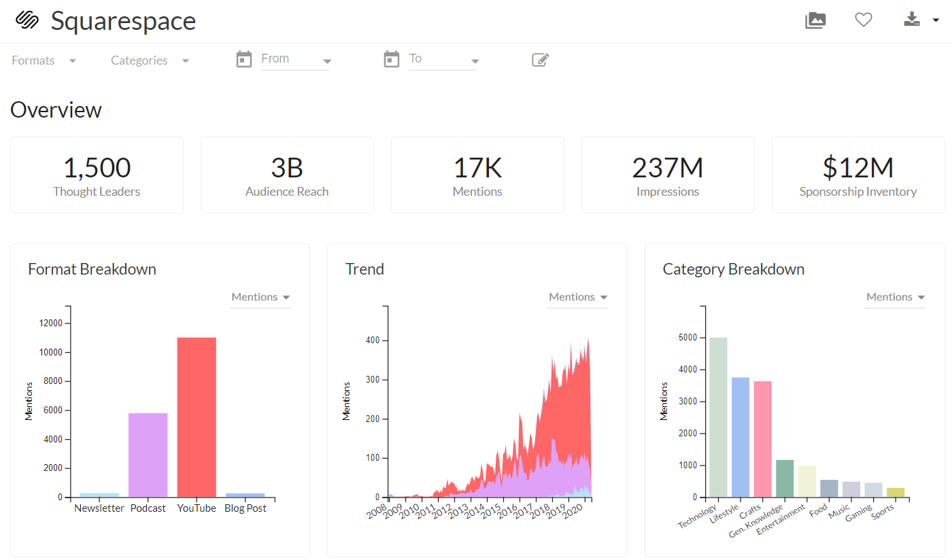Image resolution: width=952 pixels, height=560 pixels.
Task: Open Format Breakdown Mentions metric dropdown
Action: [x=260, y=298]
